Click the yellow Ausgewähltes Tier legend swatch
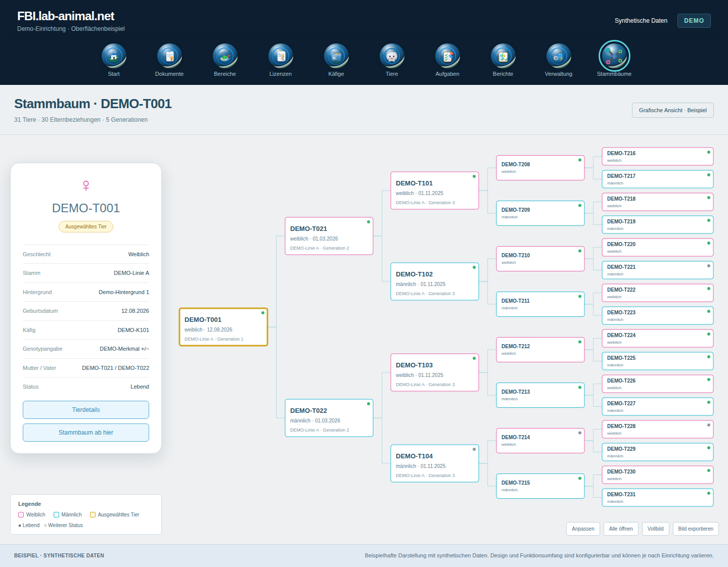This screenshot has height=567, width=728. [x=93, y=515]
